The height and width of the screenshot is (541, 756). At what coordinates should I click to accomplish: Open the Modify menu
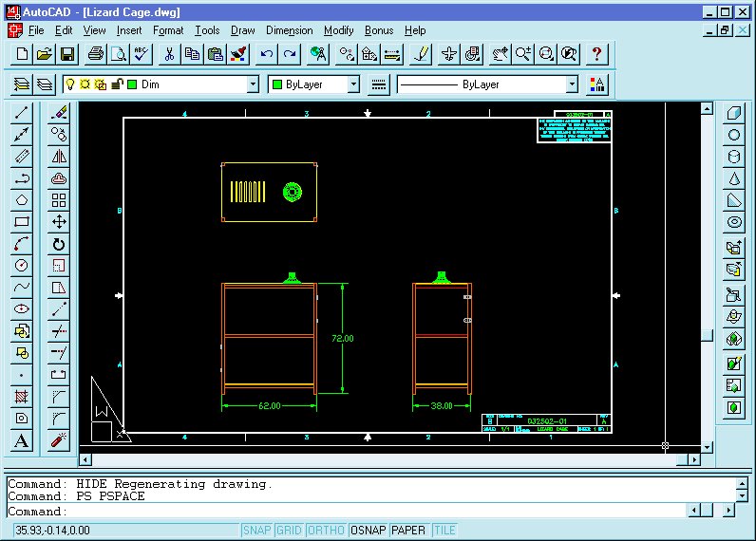click(x=338, y=30)
